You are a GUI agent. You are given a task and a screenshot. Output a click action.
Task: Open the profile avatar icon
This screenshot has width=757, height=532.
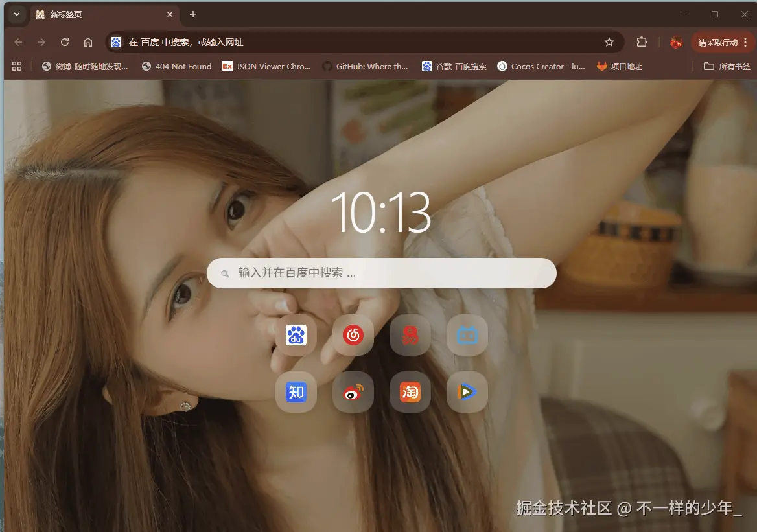point(676,41)
